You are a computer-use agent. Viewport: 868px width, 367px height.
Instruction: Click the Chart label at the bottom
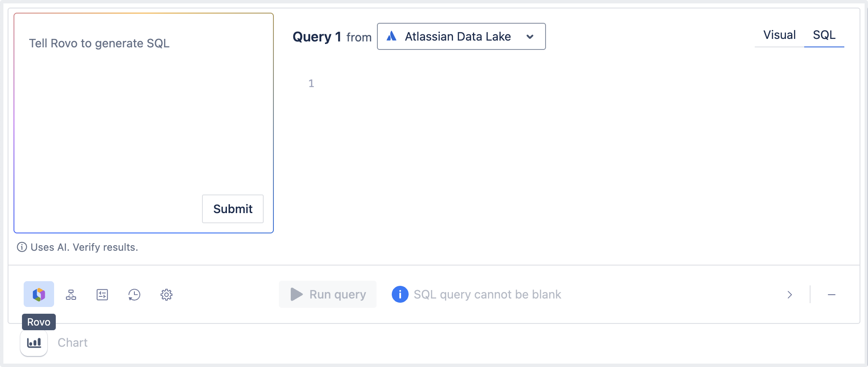pyautogui.click(x=73, y=342)
